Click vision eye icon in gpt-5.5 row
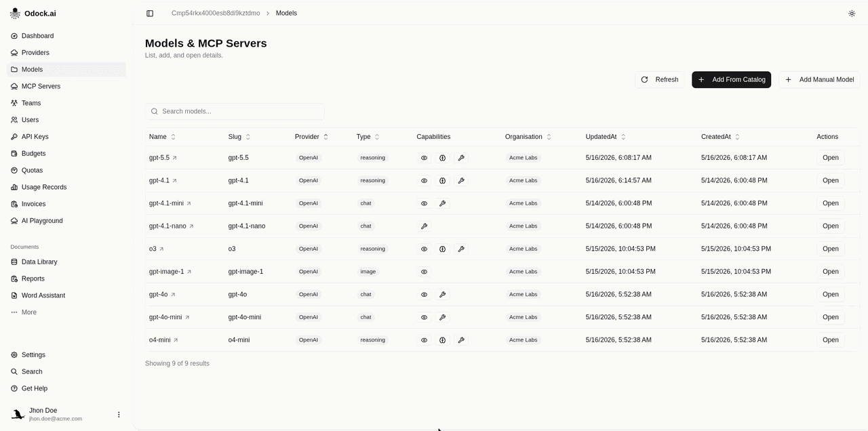The image size is (868, 431). pyautogui.click(x=425, y=158)
